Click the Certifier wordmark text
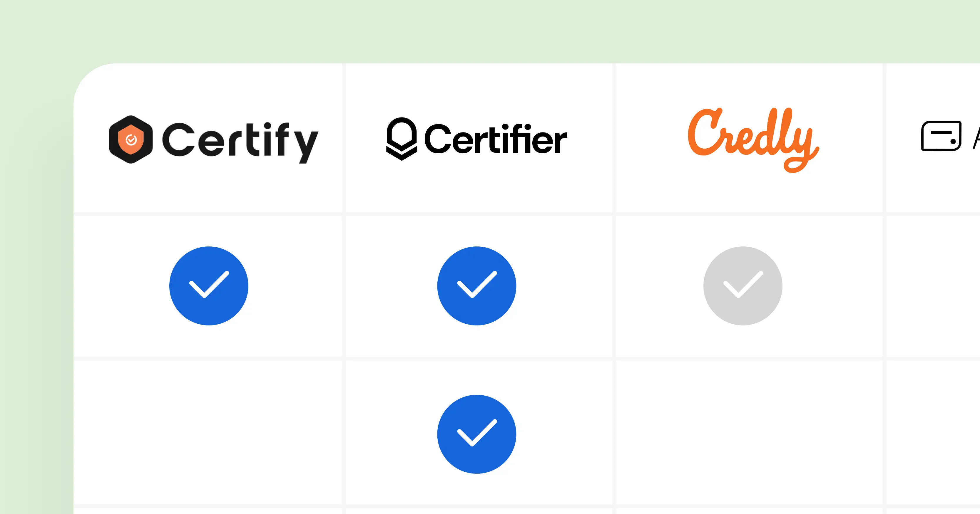The width and height of the screenshot is (980, 514). [x=495, y=139]
